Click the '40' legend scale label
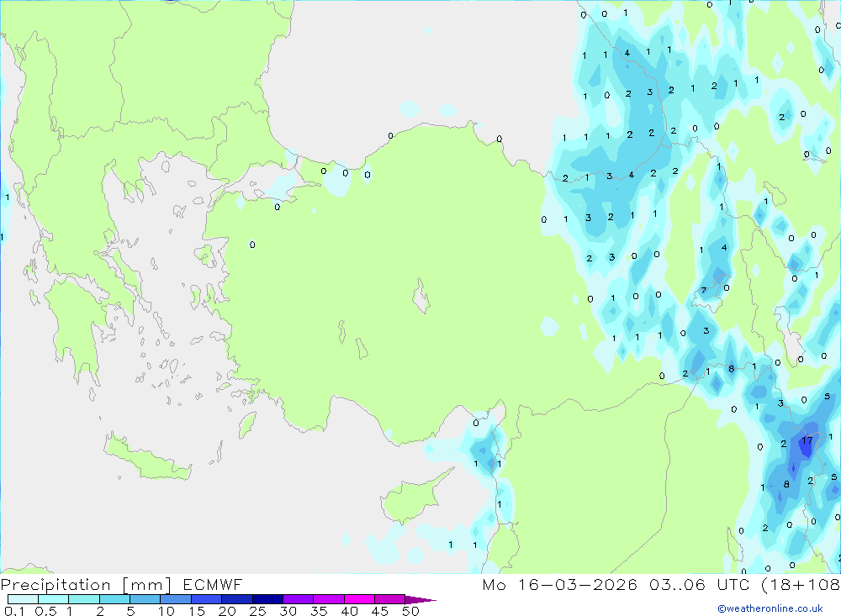Image resolution: width=841 pixels, height=616 pixels. click(x=350, y=611)
